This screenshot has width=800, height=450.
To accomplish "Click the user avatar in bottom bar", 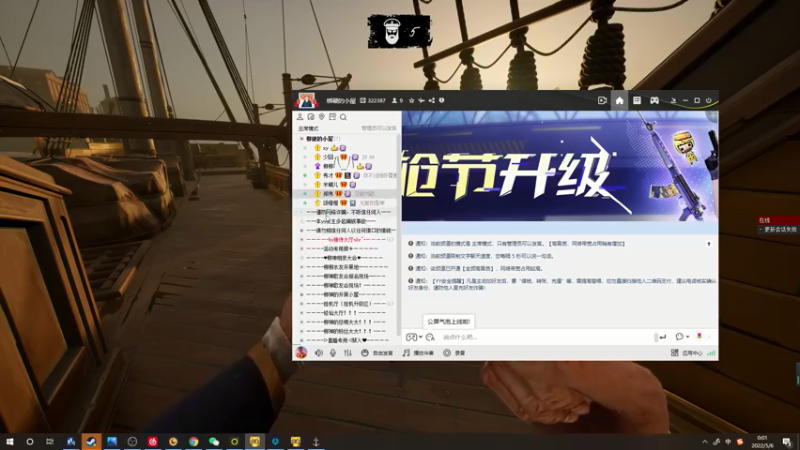I will point(302,353).
